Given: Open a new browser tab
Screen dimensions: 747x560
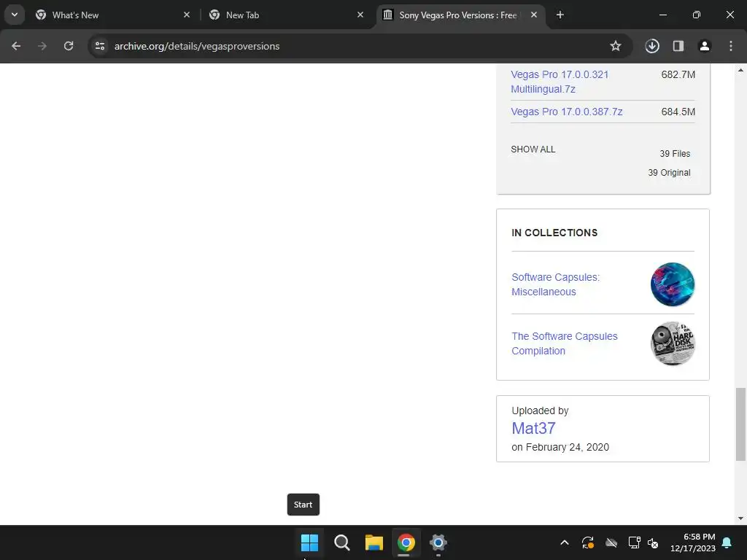Looking at the screenshot, I should (x=560, y=15).
